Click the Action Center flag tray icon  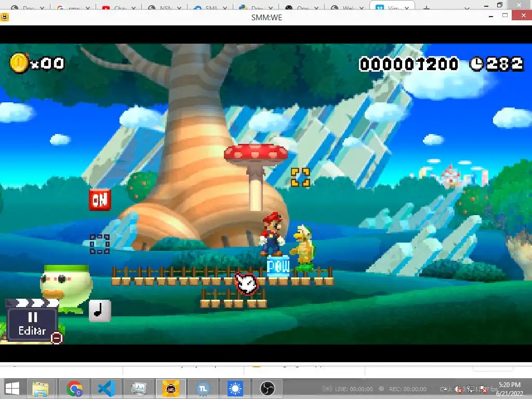pos(484,389)
